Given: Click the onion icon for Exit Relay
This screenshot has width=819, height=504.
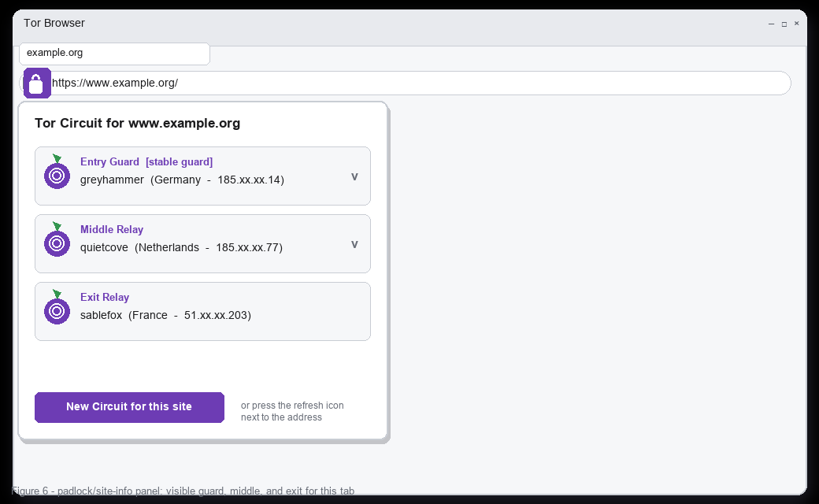Looking at the screenshot, I should (x=57, y=308).
